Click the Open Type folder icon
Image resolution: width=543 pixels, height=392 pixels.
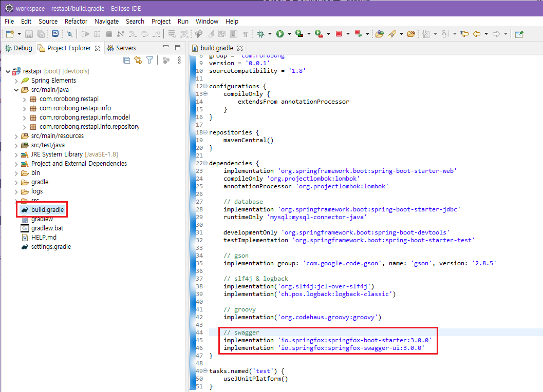pos(380,34)
